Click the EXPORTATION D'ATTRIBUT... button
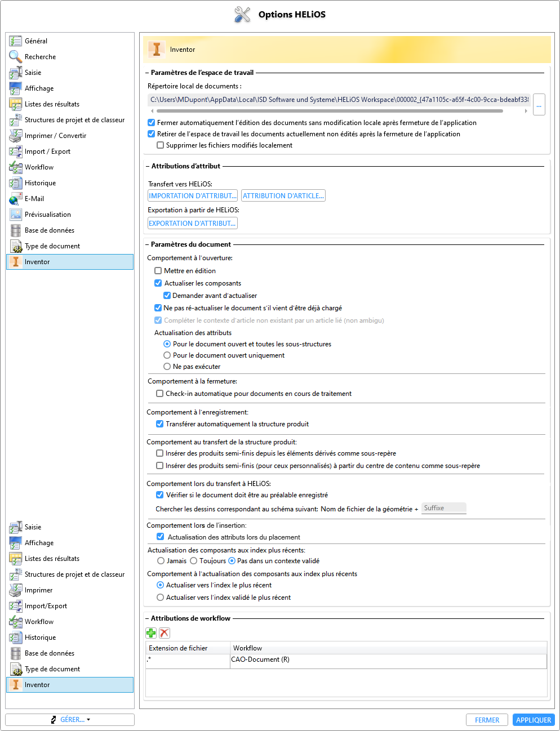 point(193,224)
